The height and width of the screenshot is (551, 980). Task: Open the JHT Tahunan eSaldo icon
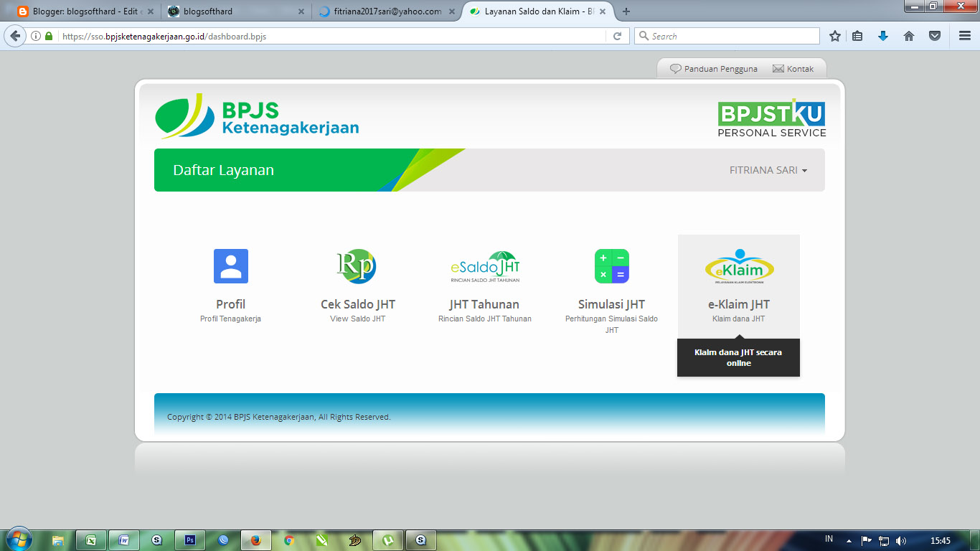tap(484, 266)
